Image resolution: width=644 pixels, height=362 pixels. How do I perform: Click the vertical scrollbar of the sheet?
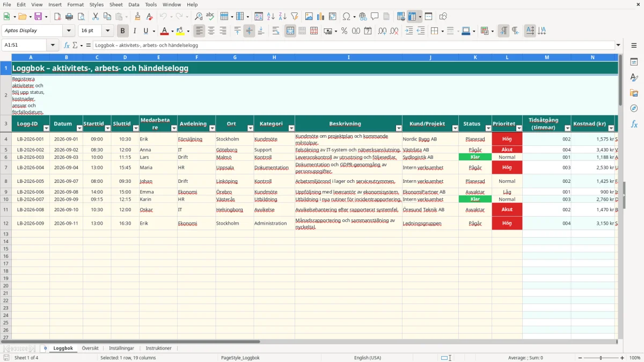pos(620,197)
